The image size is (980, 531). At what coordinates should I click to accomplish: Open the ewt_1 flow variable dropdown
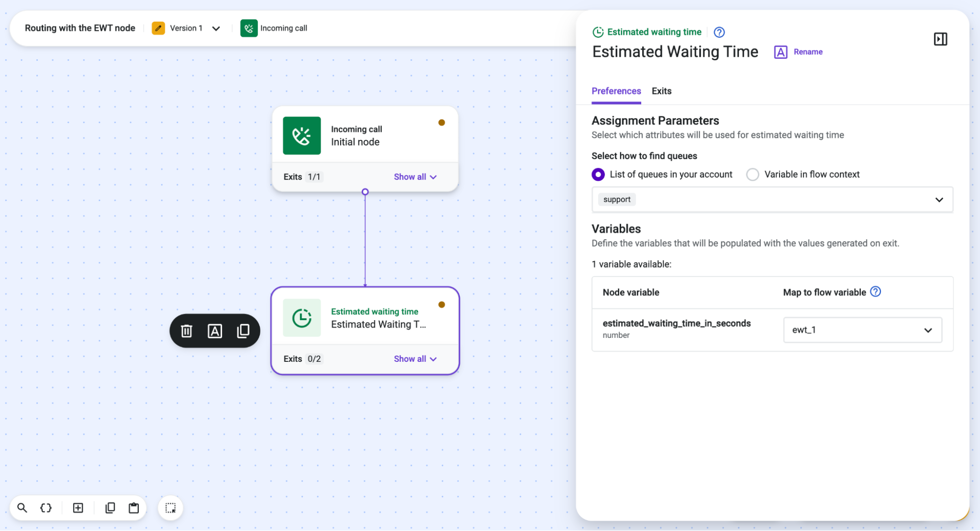click(x=862, y=330)
